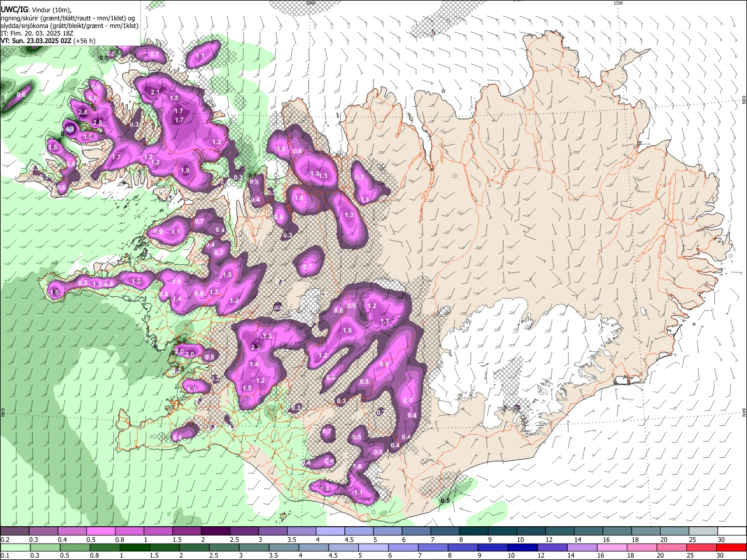Click the pale green rain-legend swatch labeled 0.1

coord(15,547)
